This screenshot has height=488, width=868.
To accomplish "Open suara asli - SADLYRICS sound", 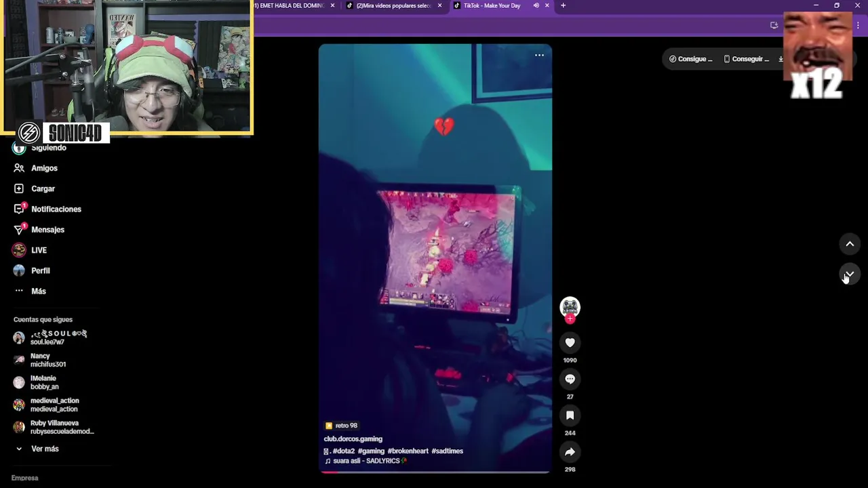I will click(366, 461).
